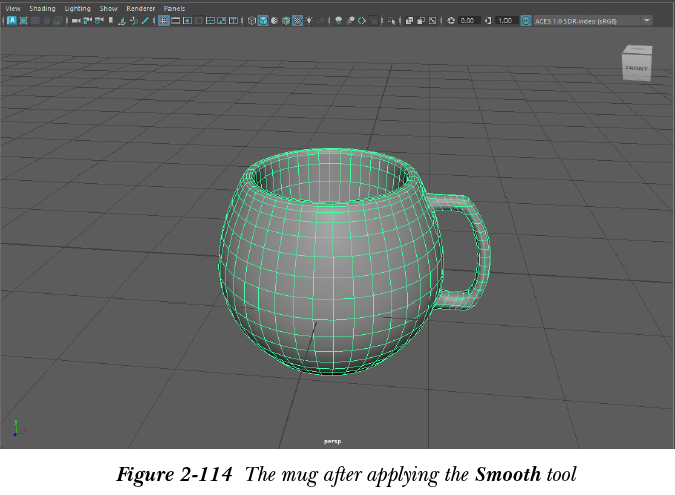Open the Show menu
The height and width of the screenshot is (495, 675).
point(108,8)
